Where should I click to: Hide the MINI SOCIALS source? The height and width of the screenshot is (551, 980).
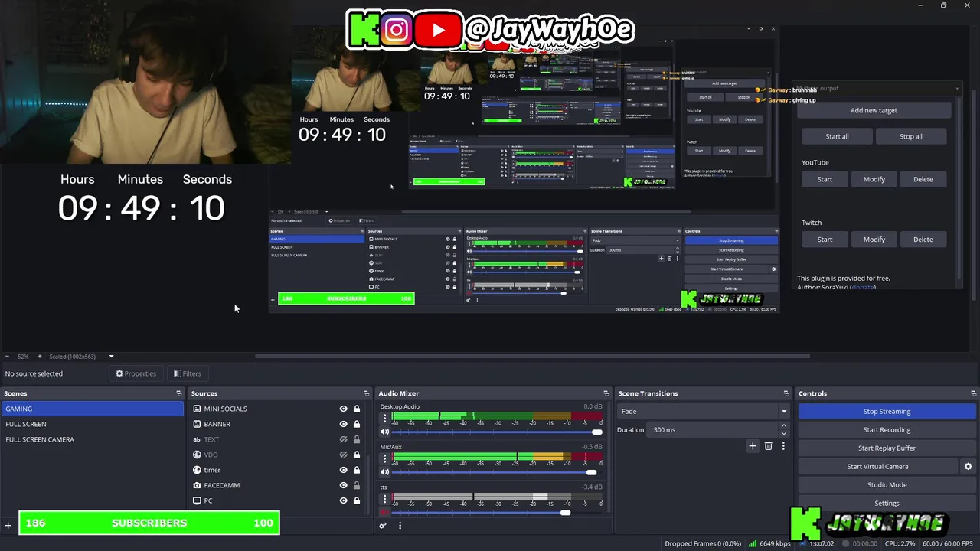(343, 409)
